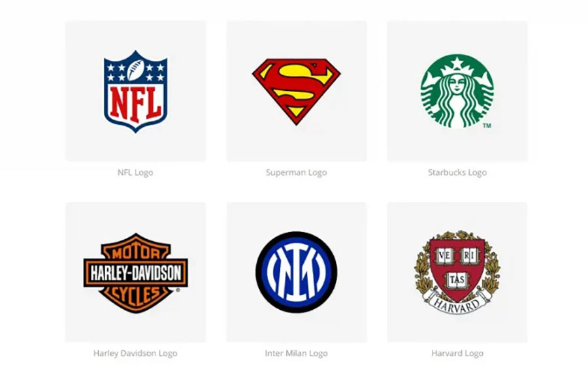Open the Superman S-shield logo
Viewport: 588px width, 379px height.
point(296,91)
